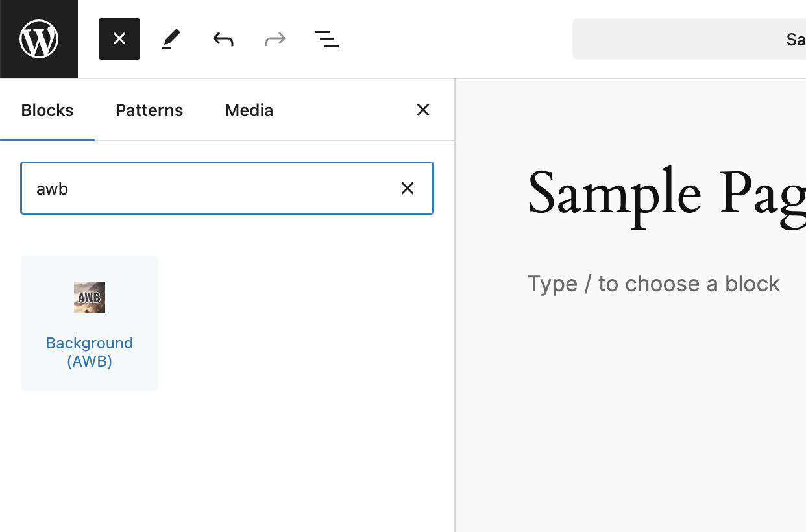
Task: Switch to the Media tab
Action: (249, 110)
